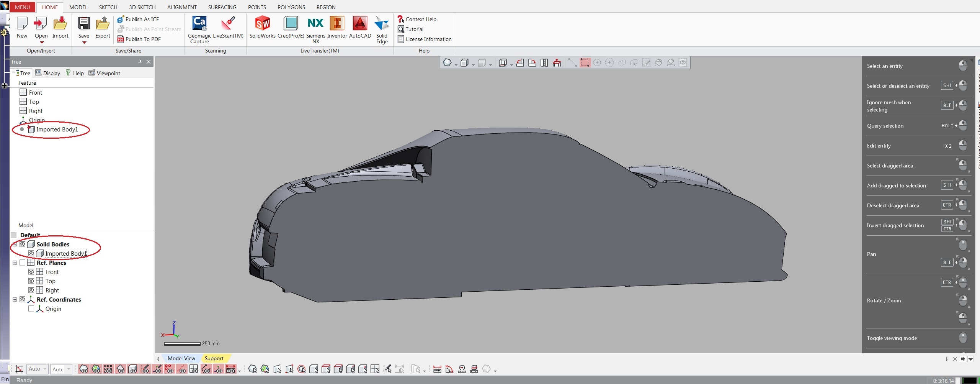Select the Solid Edge icon
The height and width of the screenshot is (384, 980).
(x=382, y=24)
